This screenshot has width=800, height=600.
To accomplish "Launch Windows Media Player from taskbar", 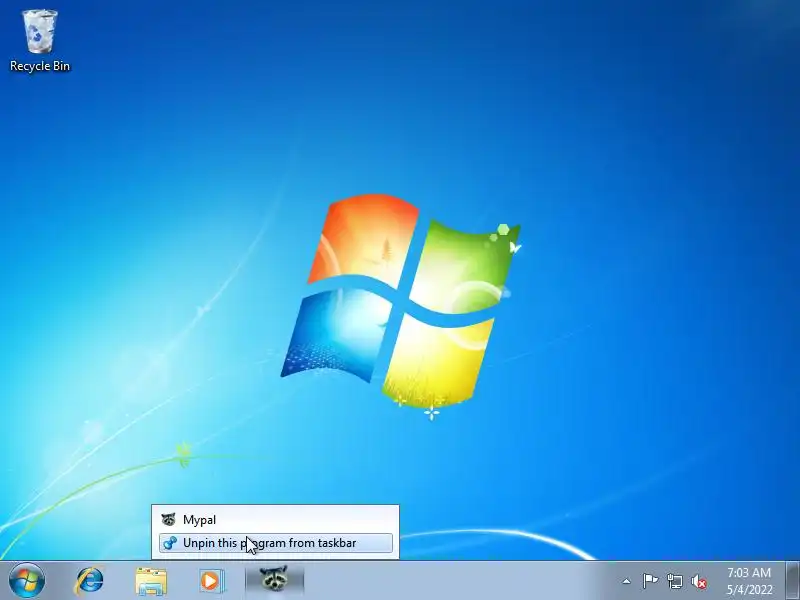I will point(211,581).
